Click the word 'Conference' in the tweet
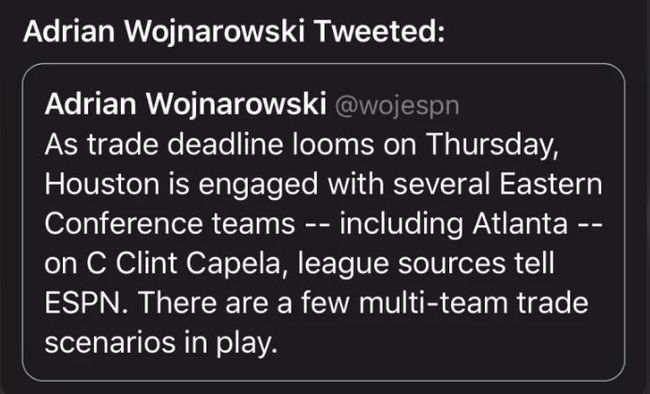 (x=124, y=223)
